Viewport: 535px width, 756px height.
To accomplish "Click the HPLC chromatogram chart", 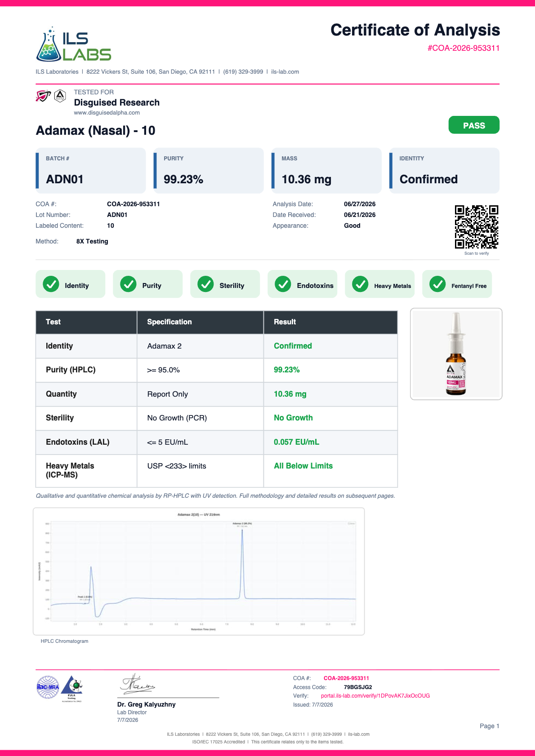I will [x=199, y=571].
